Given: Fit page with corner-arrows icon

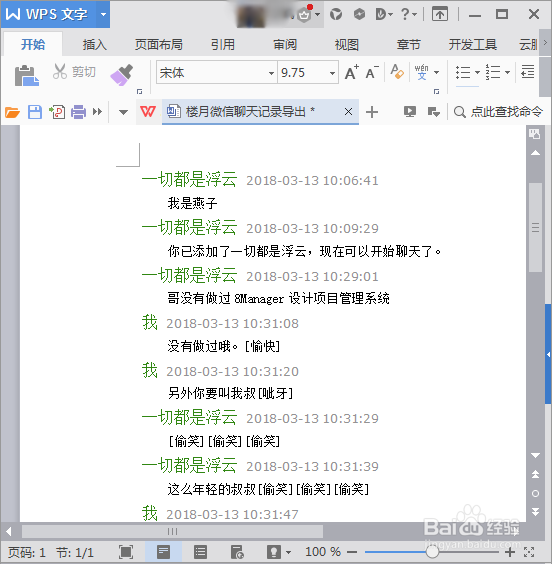Looking at the screenshot, I should pos(529,552).
